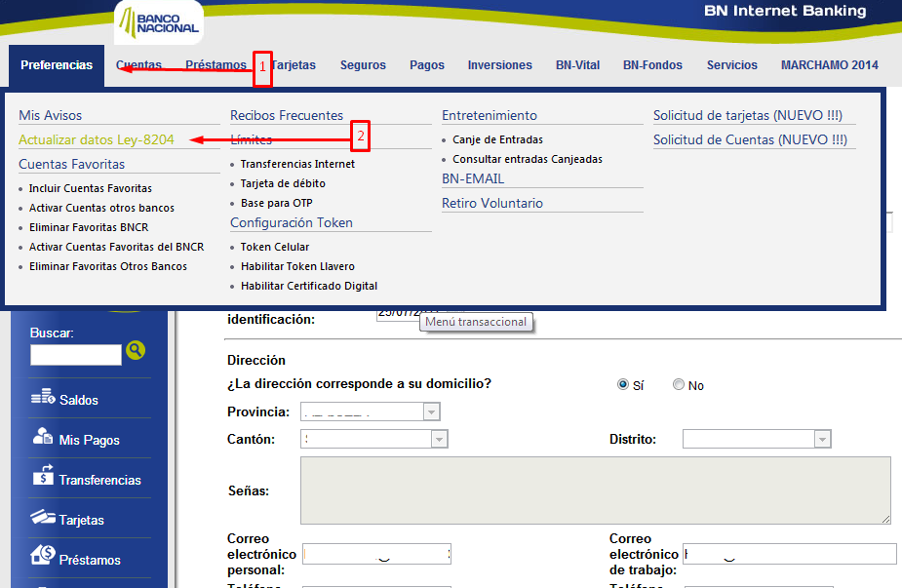Open Mis Avisos link
The image size is (902, 588).
[x=51, y=115]
